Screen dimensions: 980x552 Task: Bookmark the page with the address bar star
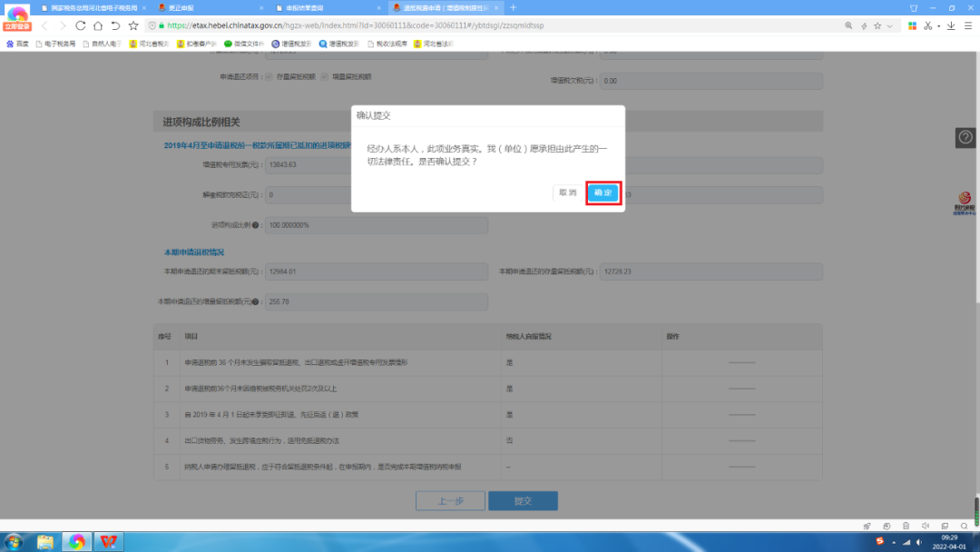(877, 25)
